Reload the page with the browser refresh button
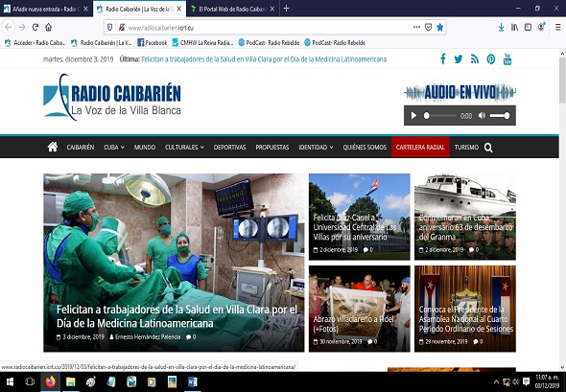The height and width of the screenshot is (392, 566). click(x=35, y=27)
